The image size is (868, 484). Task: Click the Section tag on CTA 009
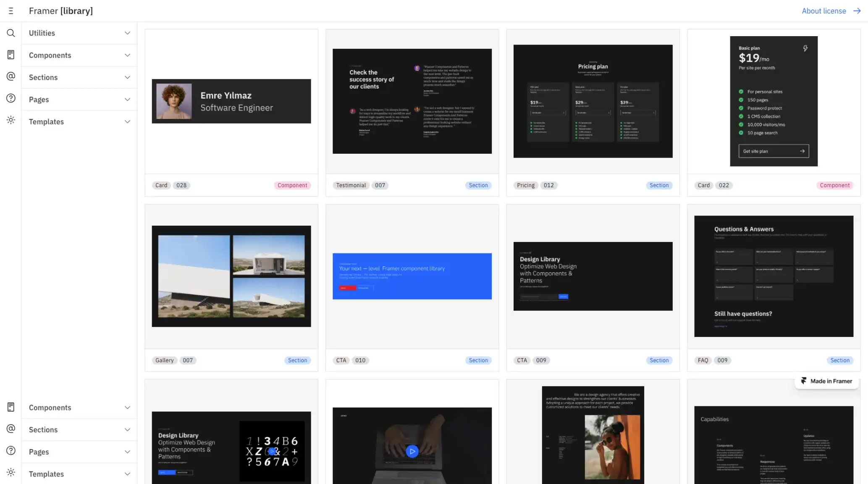coord(659,360)
